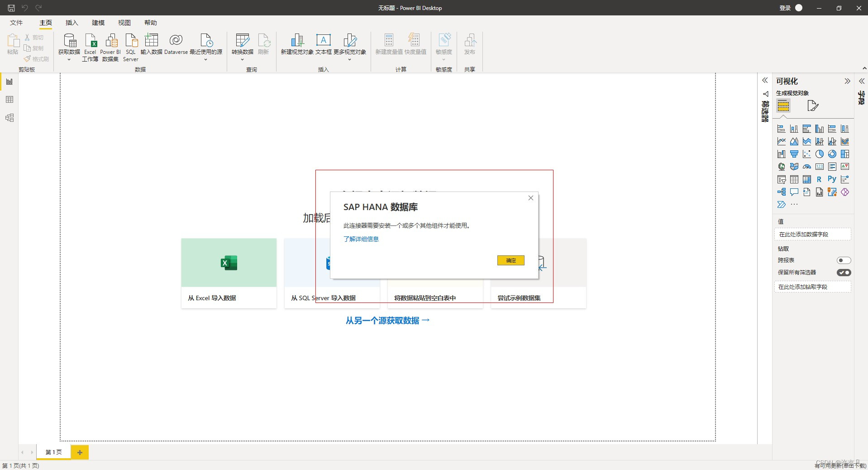Insert the R script visual
Screen dimensions: 868x470
pyautogui.click(x=819, y=180)
